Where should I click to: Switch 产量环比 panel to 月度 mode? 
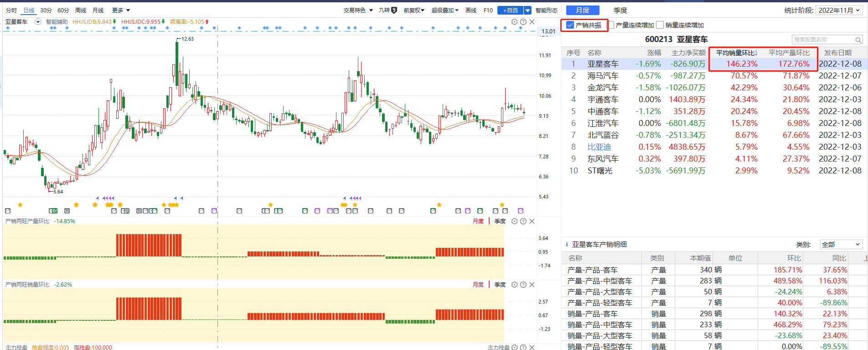(x=478, y=221)
